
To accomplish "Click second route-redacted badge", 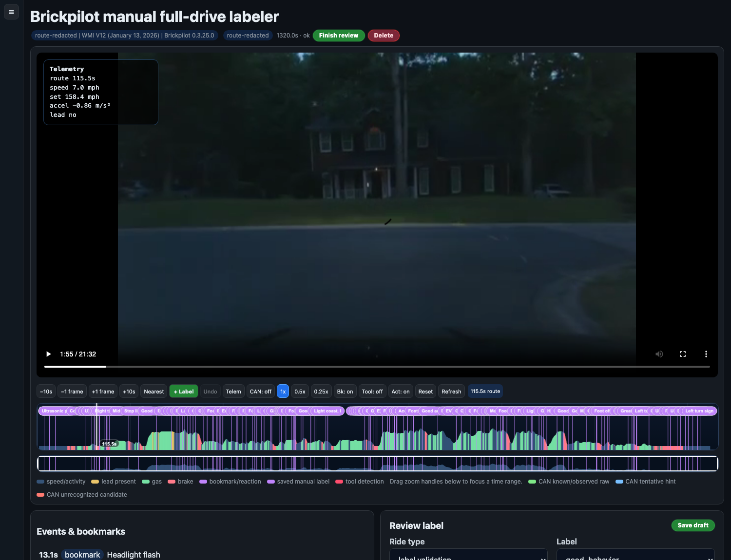I will (248, 36).
